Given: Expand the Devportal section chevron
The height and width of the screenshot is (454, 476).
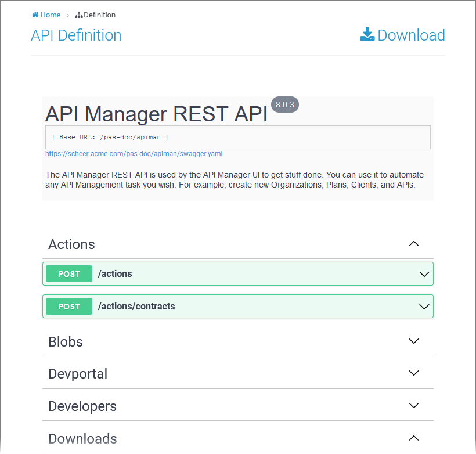Looking at the screenshot, I should coord(414,373).
